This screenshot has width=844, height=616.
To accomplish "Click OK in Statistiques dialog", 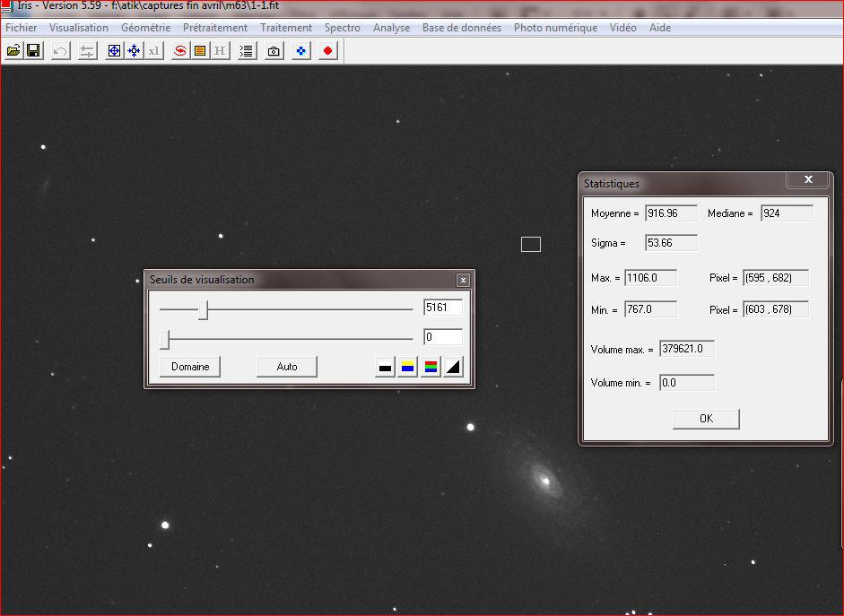I will click(706, 419).
